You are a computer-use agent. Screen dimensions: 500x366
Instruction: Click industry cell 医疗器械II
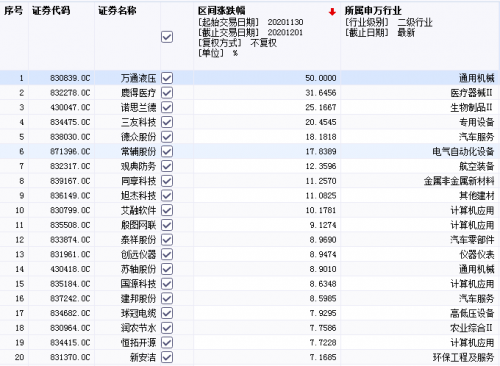click(472, 93)
